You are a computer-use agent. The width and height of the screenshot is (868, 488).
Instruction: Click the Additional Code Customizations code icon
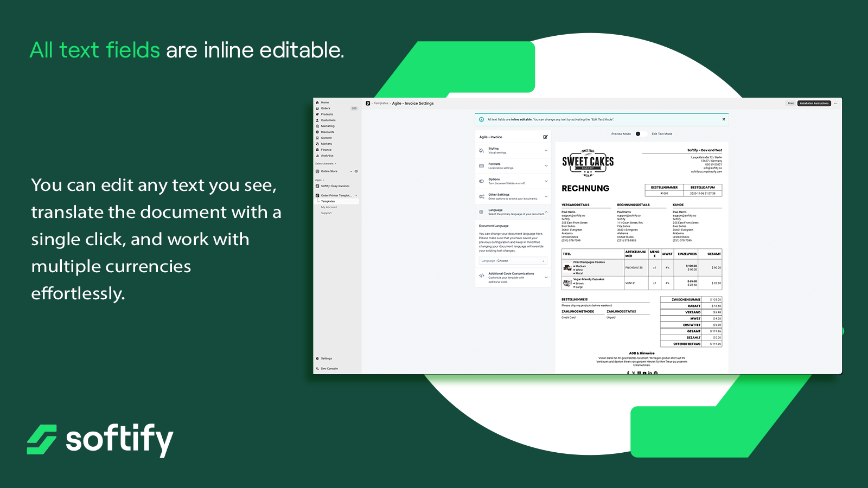pos(481,276)
